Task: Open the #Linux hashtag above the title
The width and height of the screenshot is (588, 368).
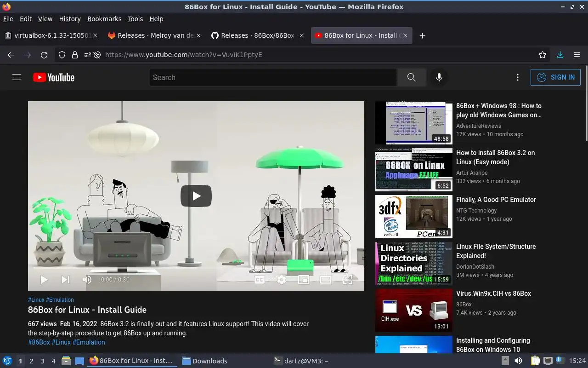Action: pyautogui.click(x=36, y=299)
